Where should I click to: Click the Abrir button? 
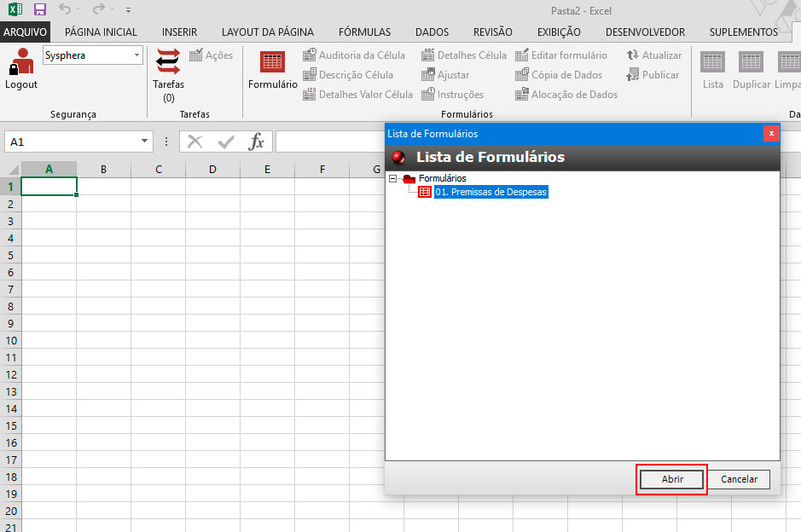pyautogui.click(x=672, y=479)
